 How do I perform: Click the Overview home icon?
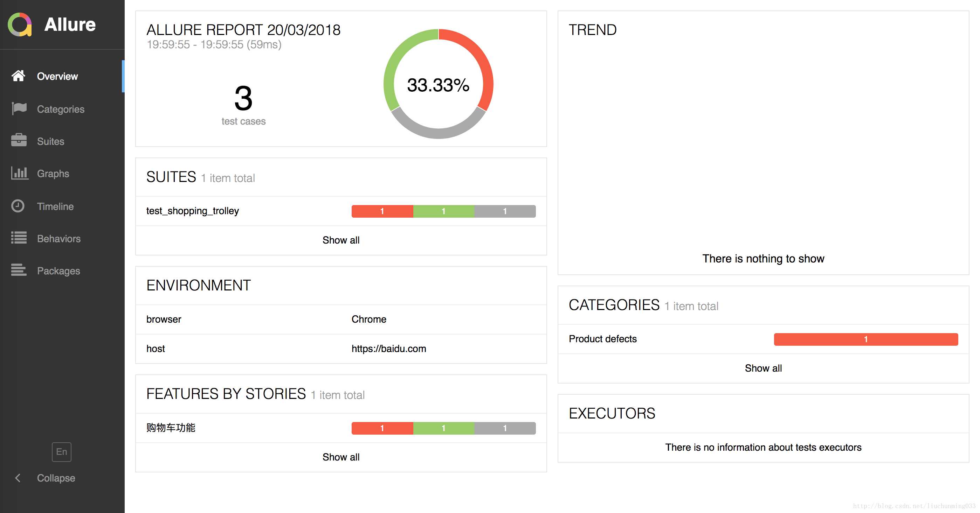click(x=18, y=76)
